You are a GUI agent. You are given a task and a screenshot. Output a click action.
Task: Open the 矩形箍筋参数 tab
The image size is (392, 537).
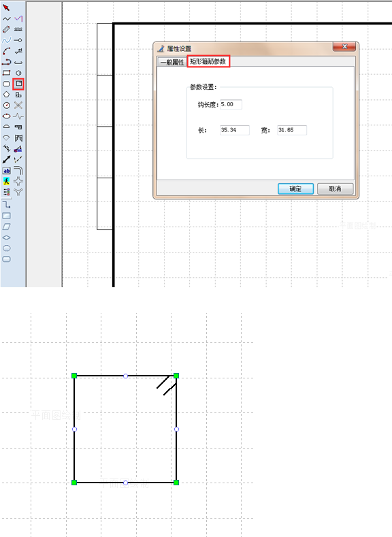tap(208, 61)
